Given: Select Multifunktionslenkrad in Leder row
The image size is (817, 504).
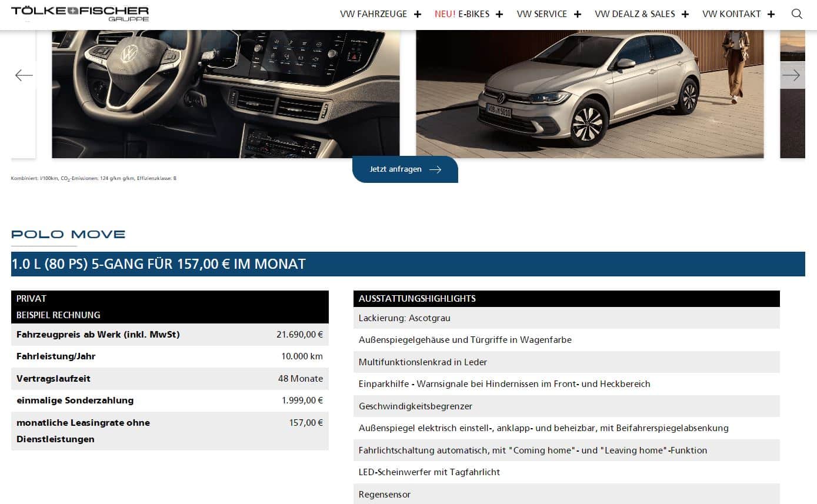Looking at the screenshot, I should pyautogui.click(x=566, y=362).
